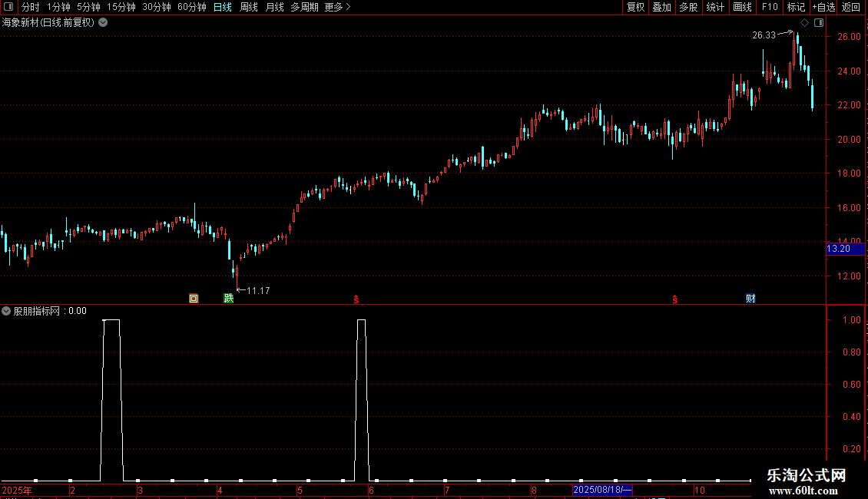Click the diamond marker icon above the chart
The image size is (868, 499).
804,23
